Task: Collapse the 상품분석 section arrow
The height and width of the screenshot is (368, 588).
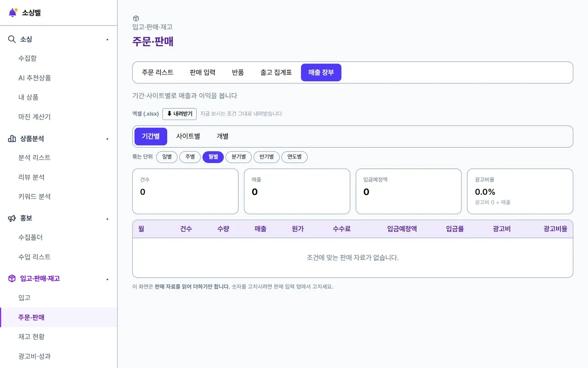Action: click(x=107, y=139)
